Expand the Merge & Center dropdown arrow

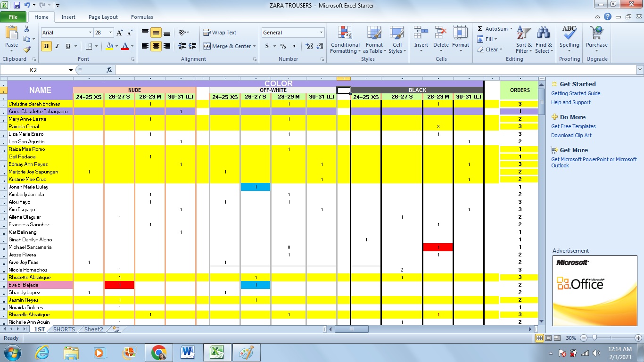click(x=254, y=46)
